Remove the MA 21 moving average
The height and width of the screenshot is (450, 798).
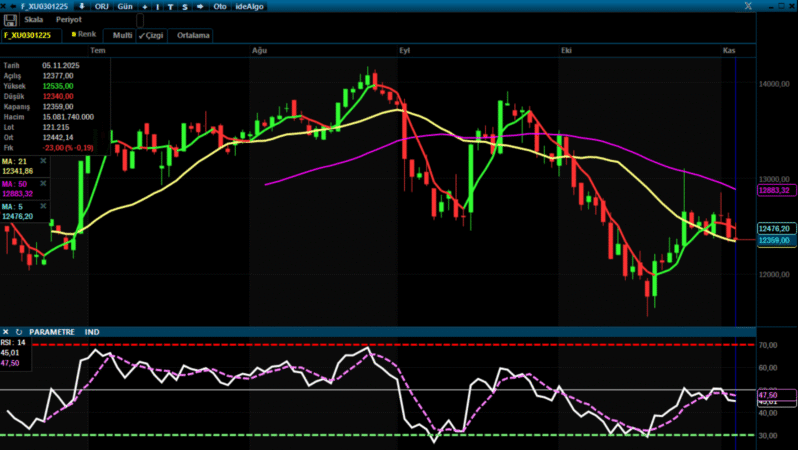tap(43, 160)
